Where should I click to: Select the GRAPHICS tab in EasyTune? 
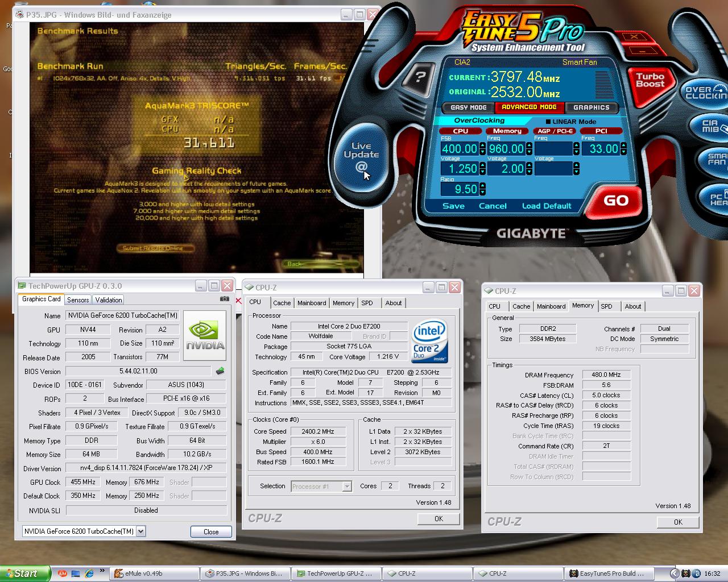[591, 107]
